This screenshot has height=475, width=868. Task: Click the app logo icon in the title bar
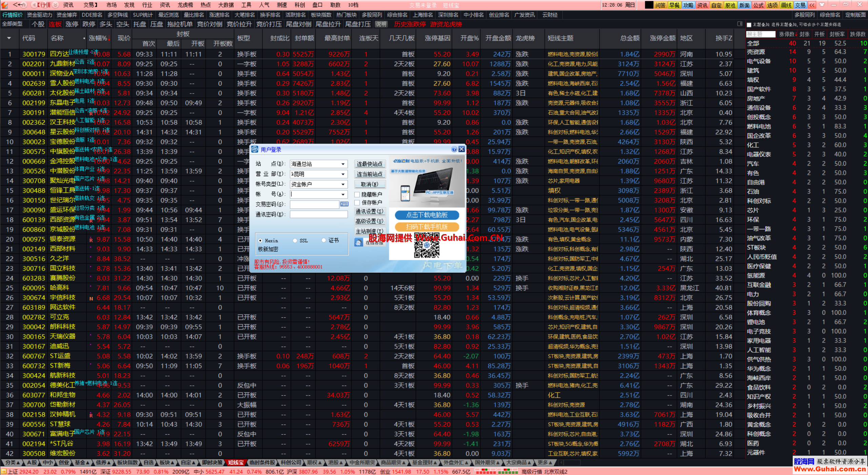click(x=4, y=5)
